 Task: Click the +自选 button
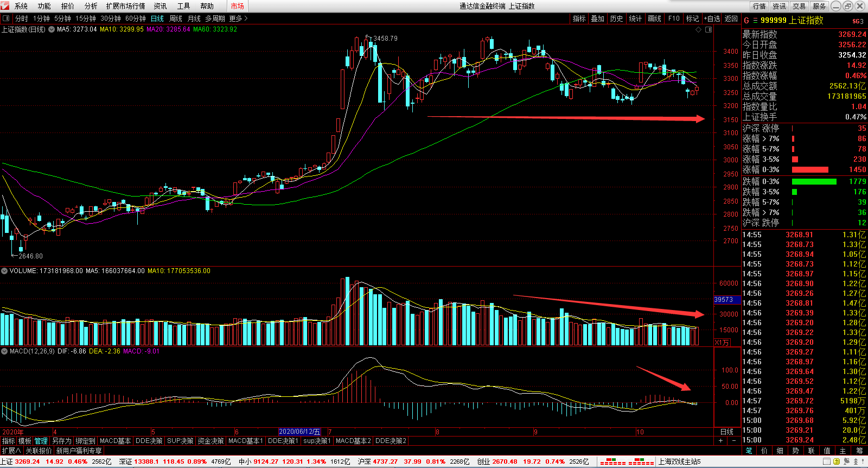[x=712, y=18]
